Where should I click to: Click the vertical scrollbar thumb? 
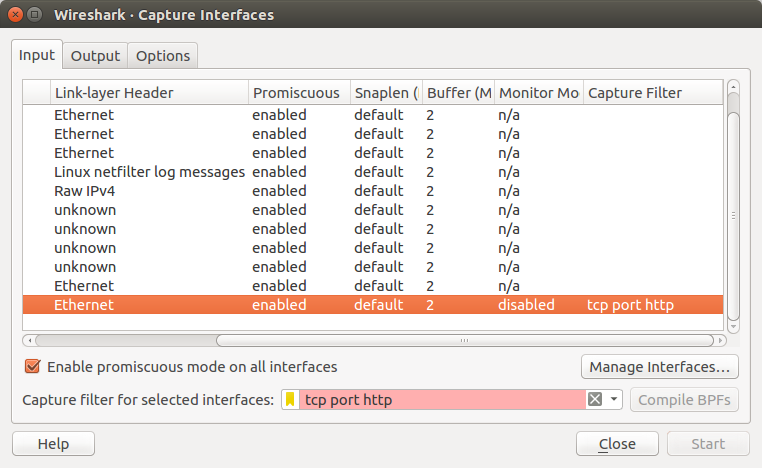(733, 215)
